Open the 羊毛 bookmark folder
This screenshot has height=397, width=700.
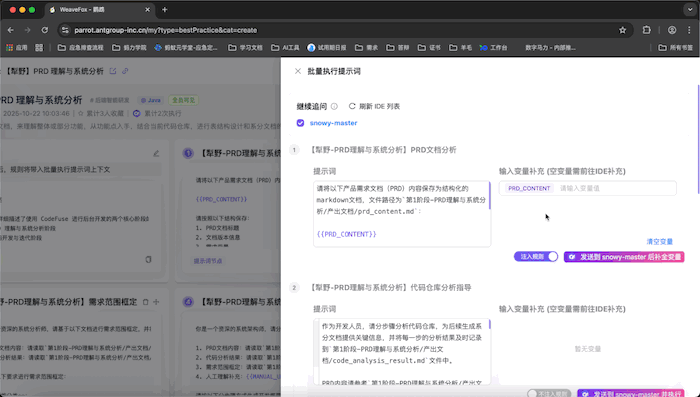pyautogui.click(x=460, y=47)
